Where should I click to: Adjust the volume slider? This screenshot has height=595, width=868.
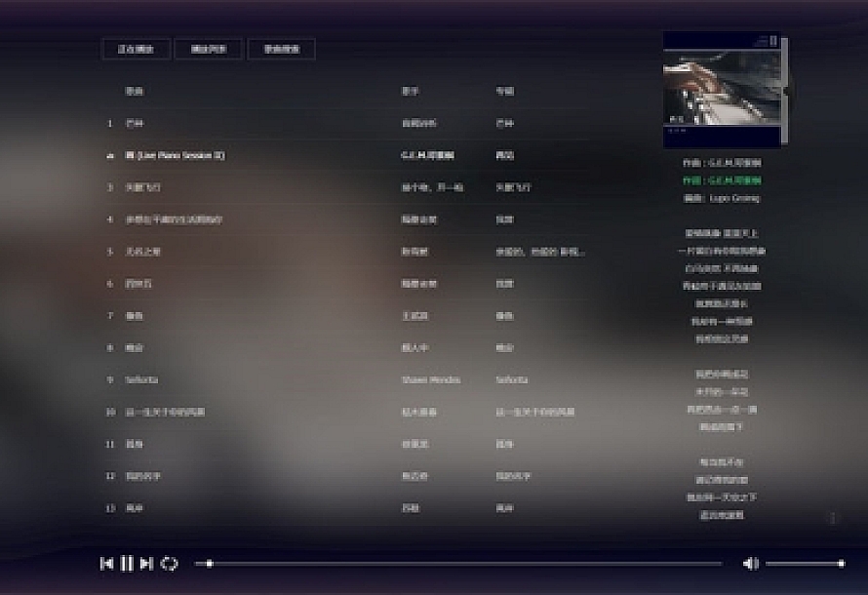coord(804,563)
